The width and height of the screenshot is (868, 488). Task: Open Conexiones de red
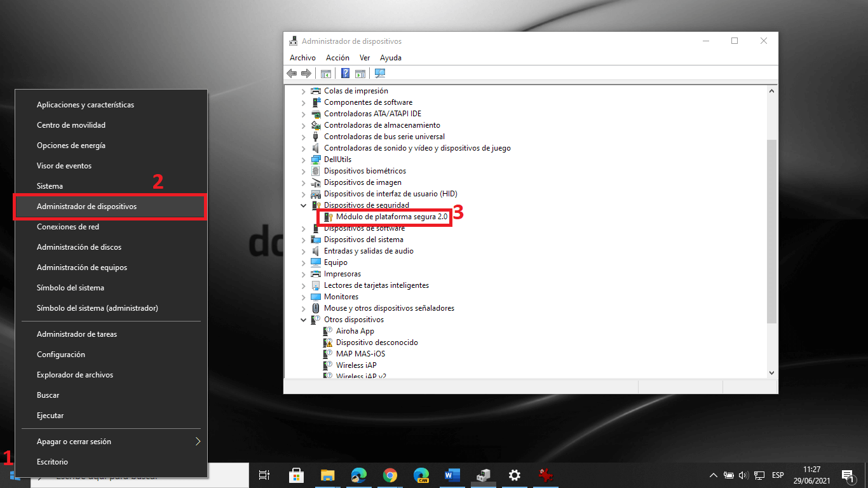coord(111,227)
